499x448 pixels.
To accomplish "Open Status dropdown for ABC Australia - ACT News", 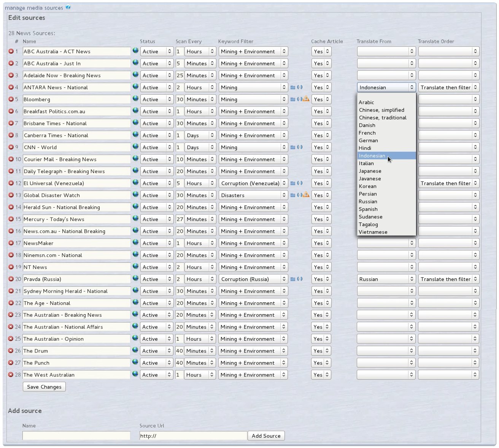I will (x=157, y=51).
